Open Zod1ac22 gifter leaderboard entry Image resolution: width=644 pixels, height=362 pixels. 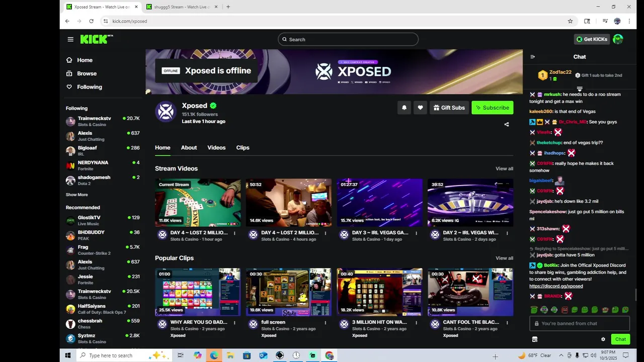(x=554, y=75)
